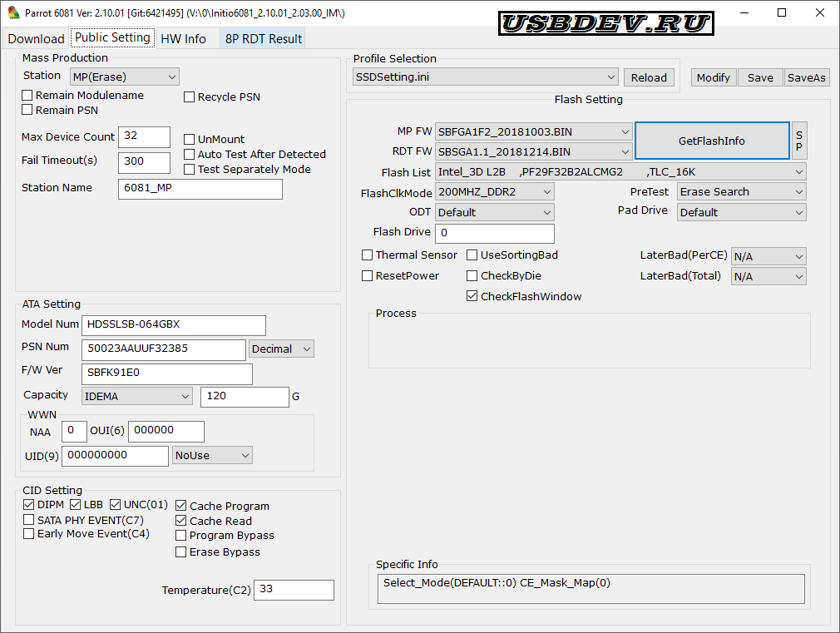840x633 pixels.
Task: Tick the Remain PSN checkbox
Action: pyautogui.click(x=27, y=110)
